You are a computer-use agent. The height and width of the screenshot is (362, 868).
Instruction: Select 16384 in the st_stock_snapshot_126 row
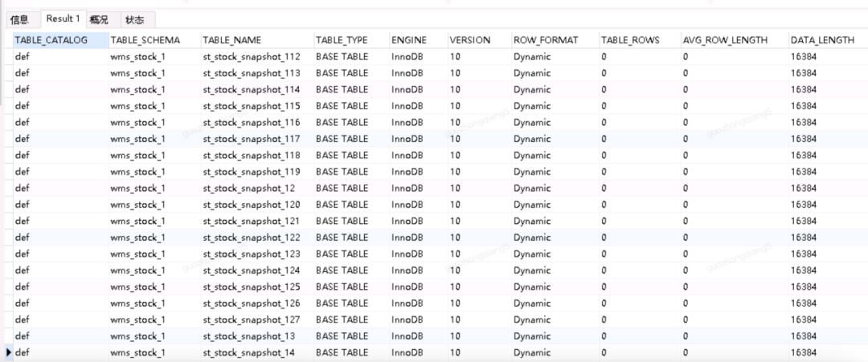click(x=828, y=303)
